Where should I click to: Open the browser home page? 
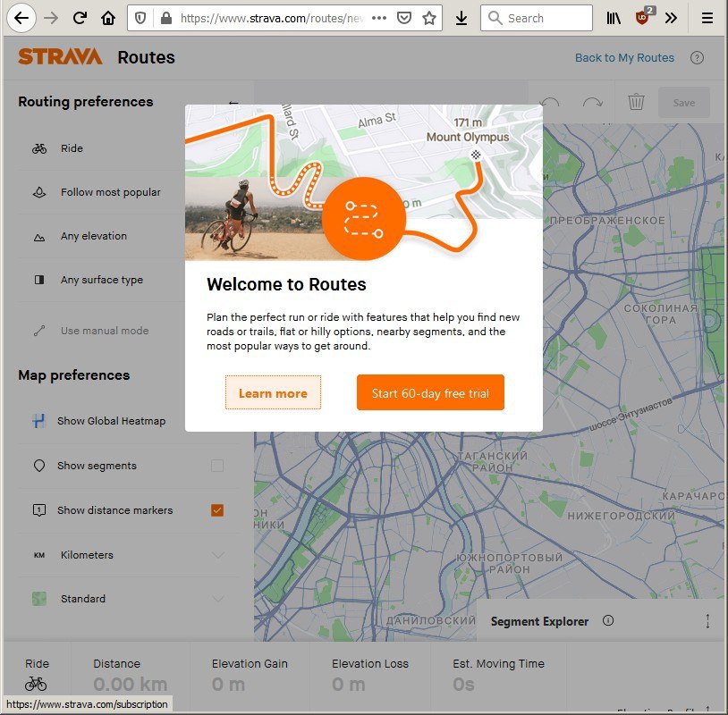pyautogui.click(x=108, y=18)
